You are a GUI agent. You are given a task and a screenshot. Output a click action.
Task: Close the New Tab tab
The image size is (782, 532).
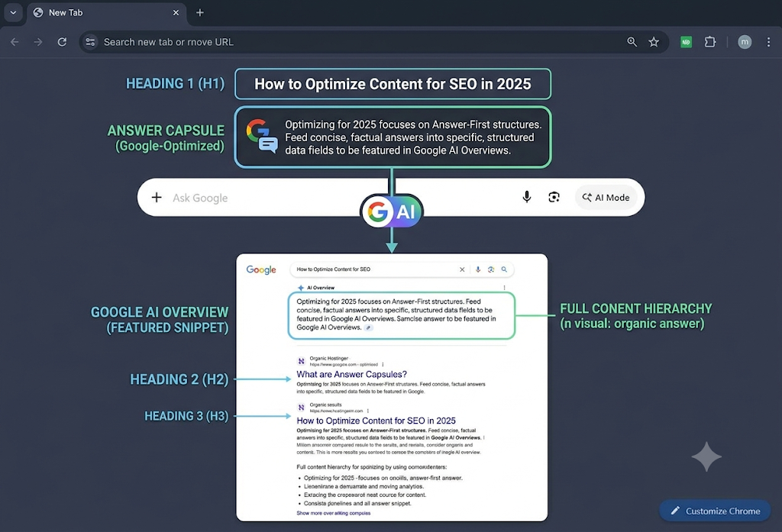coord(176,12)
